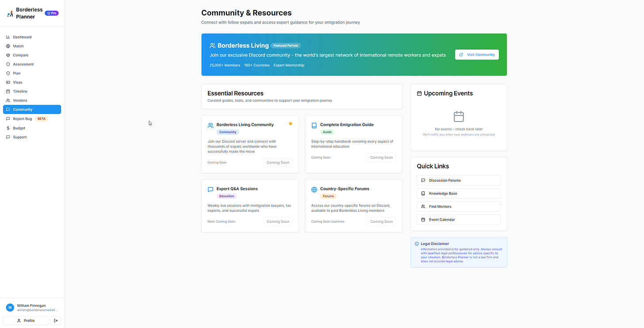Click the Timeline calendar icon in the sidebar
The height and width of the screenshot is (328, 644).
[8, 92]
